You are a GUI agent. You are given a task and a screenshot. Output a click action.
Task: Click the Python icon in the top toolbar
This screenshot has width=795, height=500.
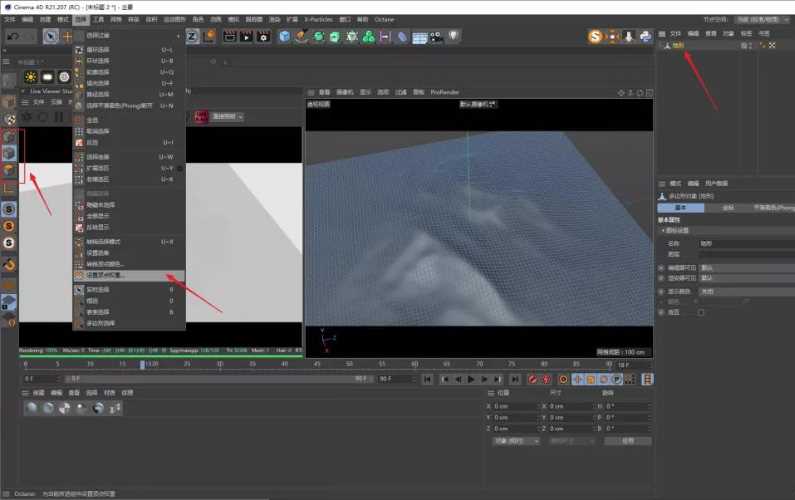tap(645, 37)
